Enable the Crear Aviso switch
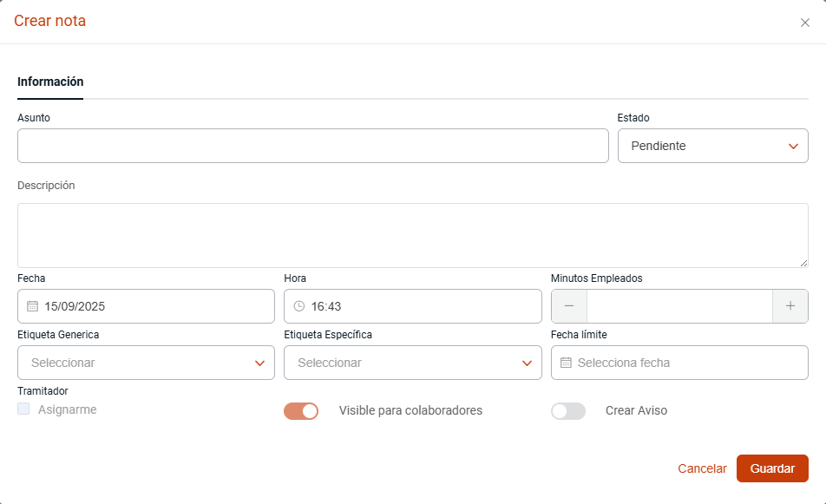The height and width of the screenshot is (504, 826). pyautogui.click(x=567, y=411)
